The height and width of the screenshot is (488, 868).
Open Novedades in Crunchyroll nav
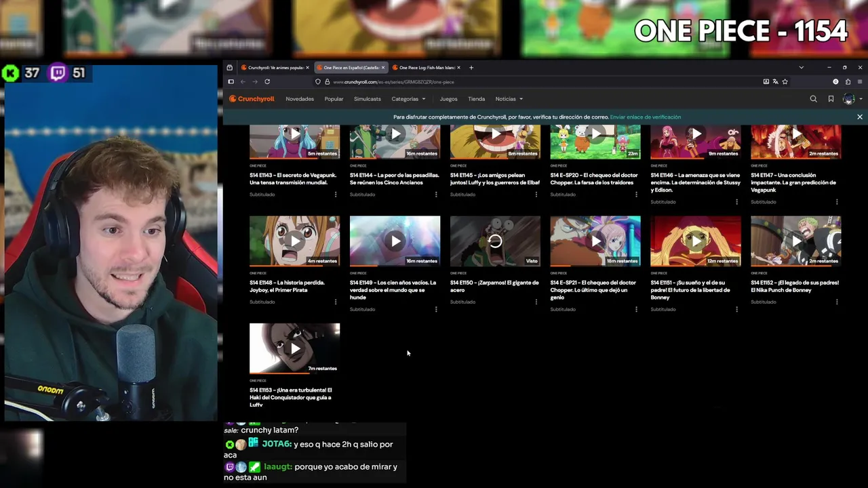pos(300,99)
